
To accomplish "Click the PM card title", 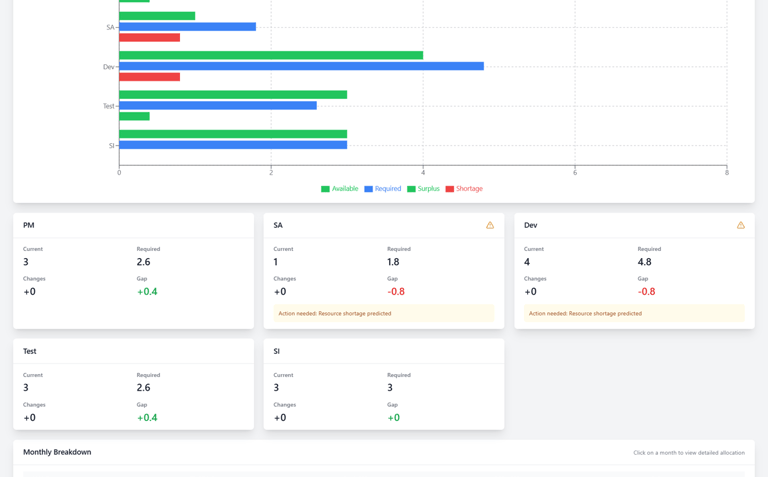I will [x=28, y=225].
